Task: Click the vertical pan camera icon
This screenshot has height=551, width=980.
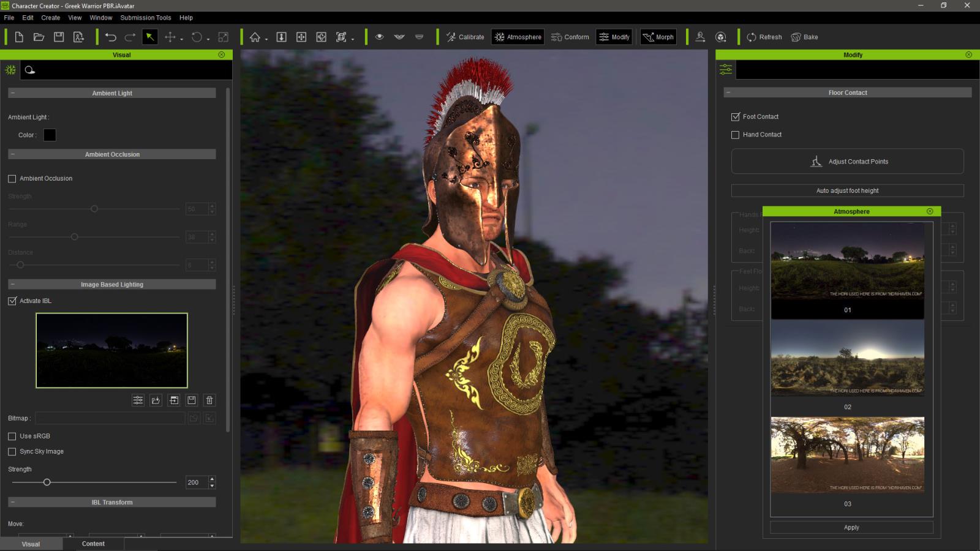Action: (282, 37)
